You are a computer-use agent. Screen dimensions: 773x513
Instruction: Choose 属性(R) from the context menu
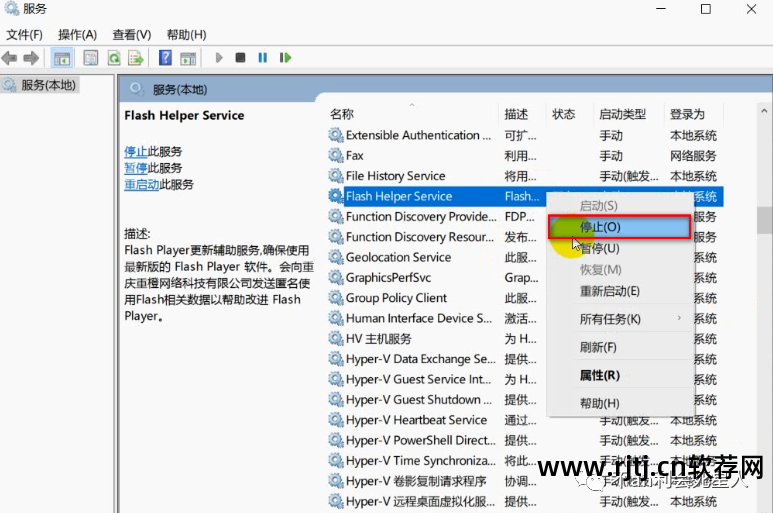pos(600,375)
